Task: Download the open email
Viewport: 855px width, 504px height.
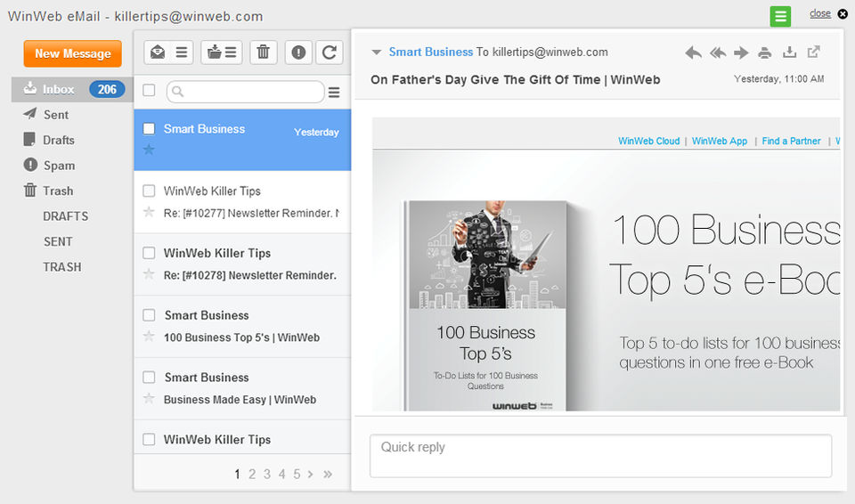Action: click(x=788, y=53)
